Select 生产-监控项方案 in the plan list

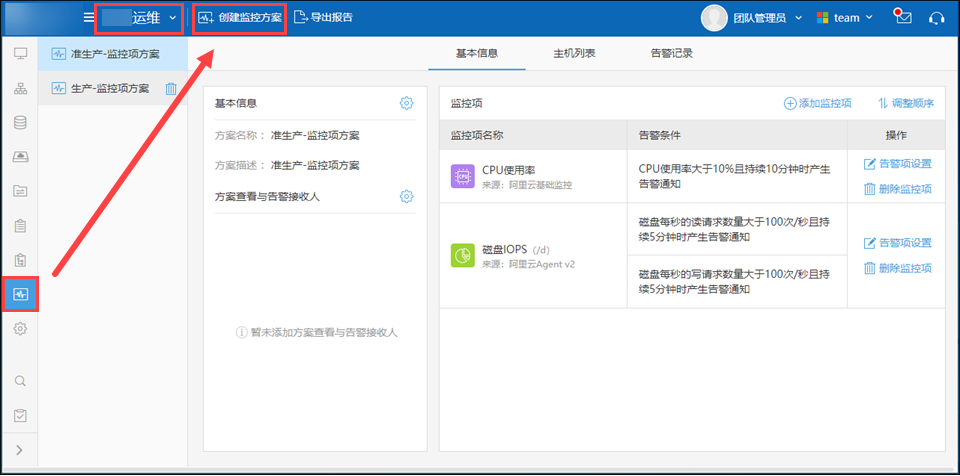[109, 89]
